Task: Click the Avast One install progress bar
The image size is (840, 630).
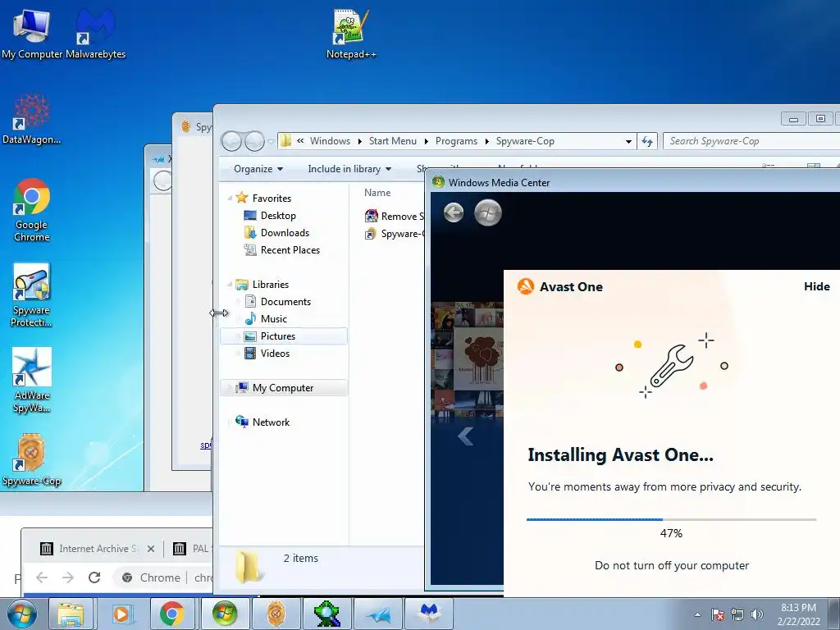Action: [671, 519]
